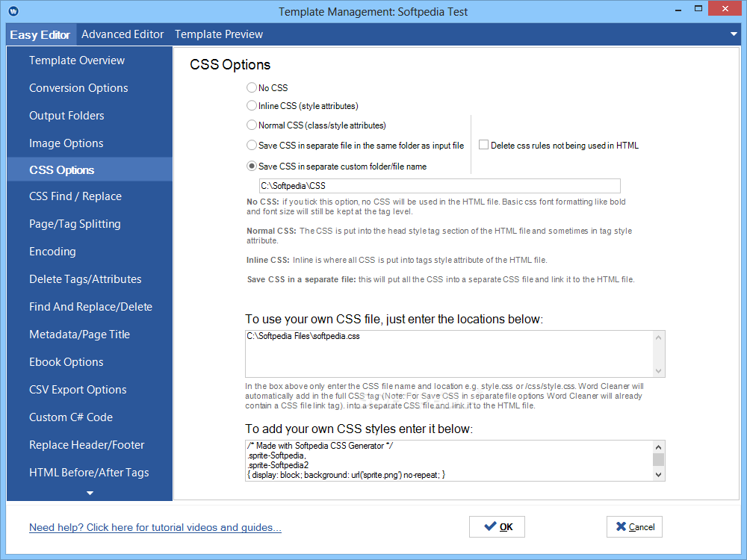
Task: Open Ebook Options in sidebar
Action: click(x=90, y=362)
